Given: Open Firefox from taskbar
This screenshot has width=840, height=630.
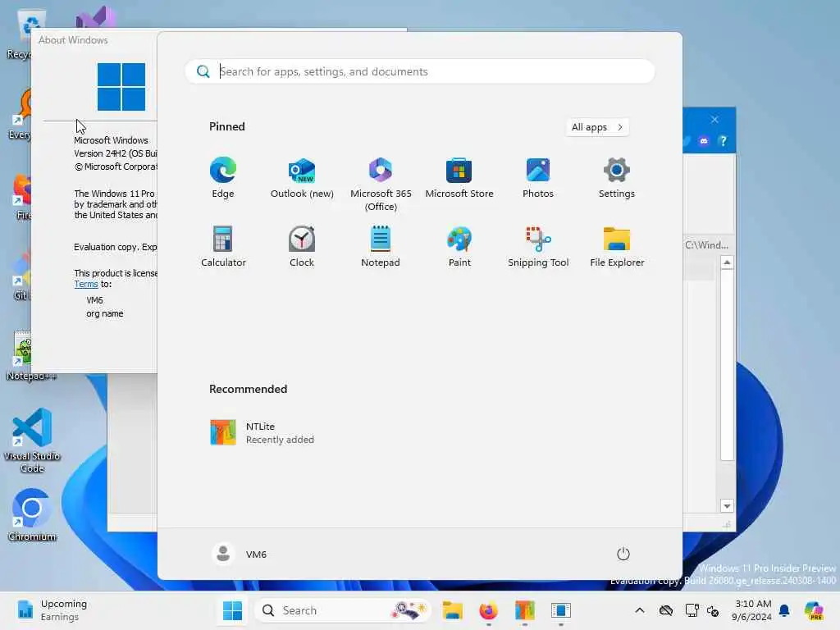Looking at the screenshot, I should (x=488, y=610).
